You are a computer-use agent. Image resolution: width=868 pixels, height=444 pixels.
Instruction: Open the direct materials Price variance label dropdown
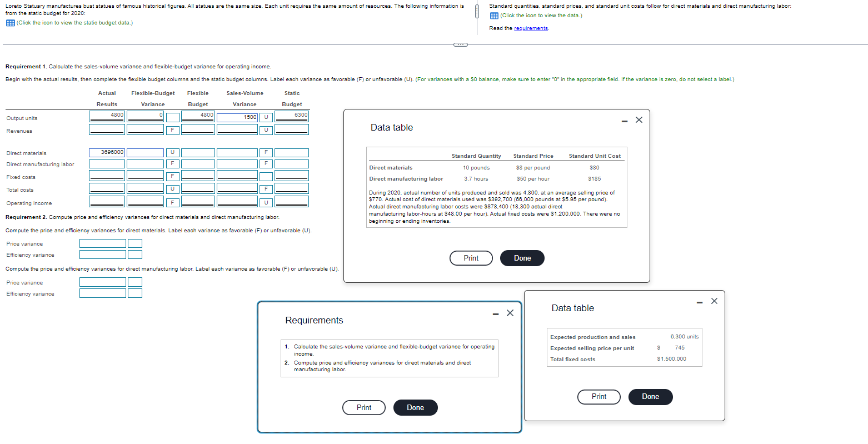(x=135, y=243)
